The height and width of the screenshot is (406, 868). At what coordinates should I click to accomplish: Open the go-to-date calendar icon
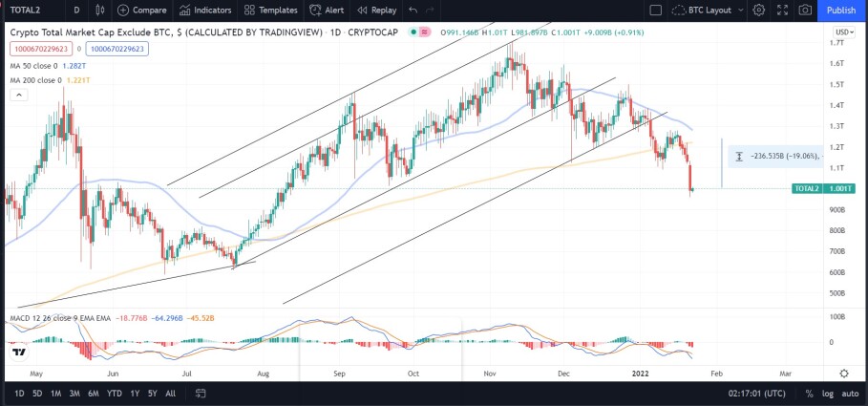pos(201,394)
